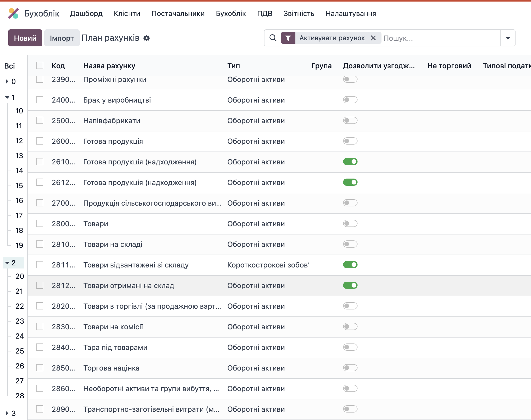Expand group 0 in the account tree

7,82
